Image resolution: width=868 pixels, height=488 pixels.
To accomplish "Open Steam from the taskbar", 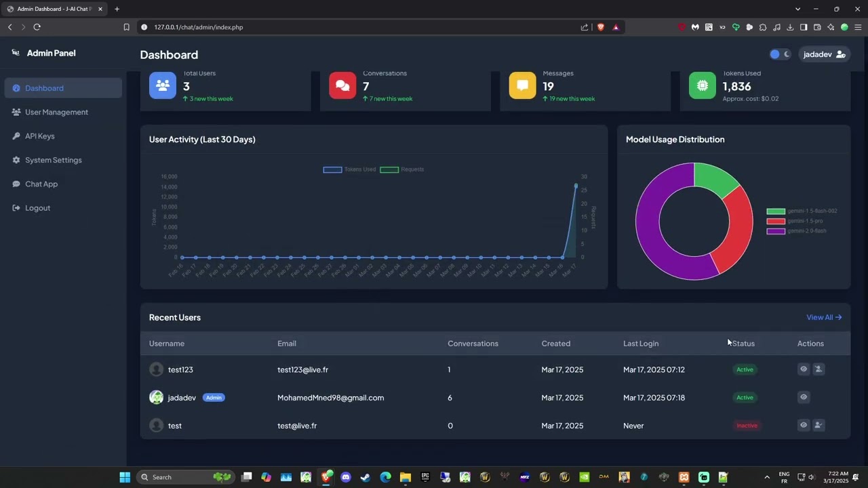I will [x=366, y=477].
